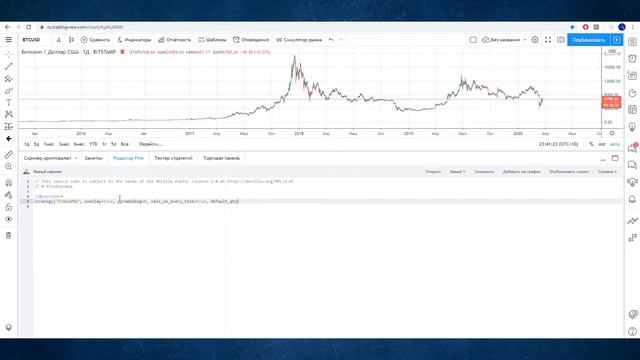The image size is (640, 360).
Task: Open the notifications bell icon
Action: pyautogui.click(x=632, y=199)
